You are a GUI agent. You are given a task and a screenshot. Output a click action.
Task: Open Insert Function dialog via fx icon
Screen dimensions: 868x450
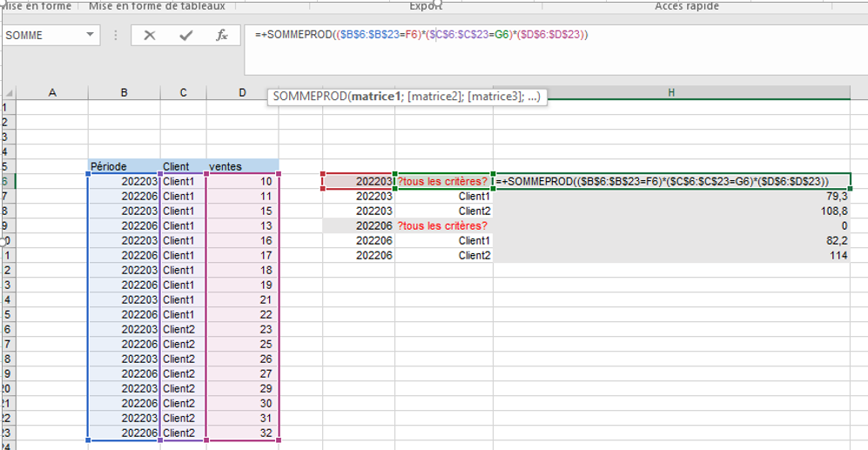(x=221, y=36)
